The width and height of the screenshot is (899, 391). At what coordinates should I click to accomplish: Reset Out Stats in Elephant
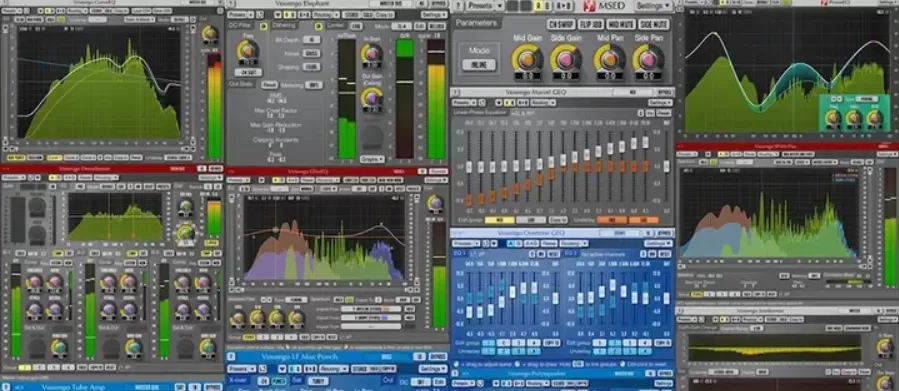coord(269,85)
